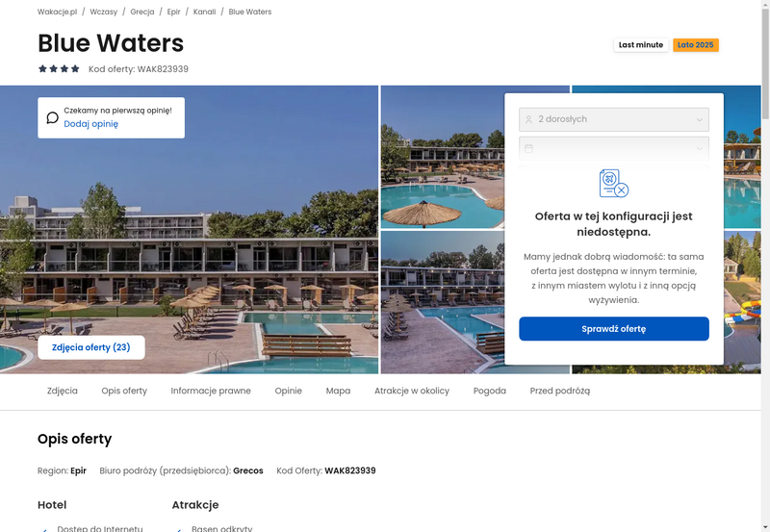Open the date selection dropdown
The width and height of the screenshot is (770, 532).
click(x=614, y=148)
